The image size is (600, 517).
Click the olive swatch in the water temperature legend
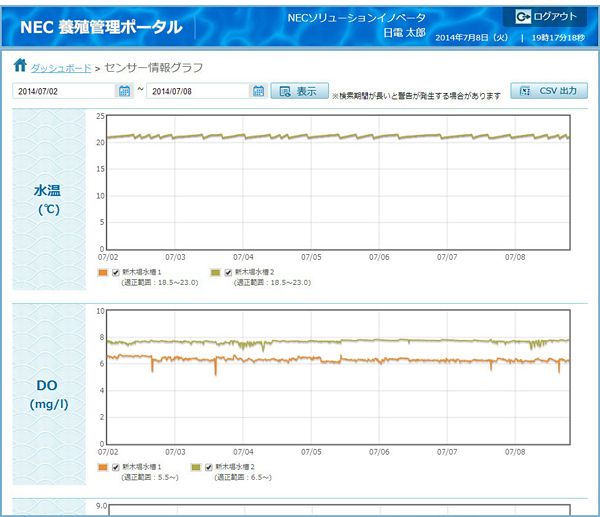(x=216, y=272)
